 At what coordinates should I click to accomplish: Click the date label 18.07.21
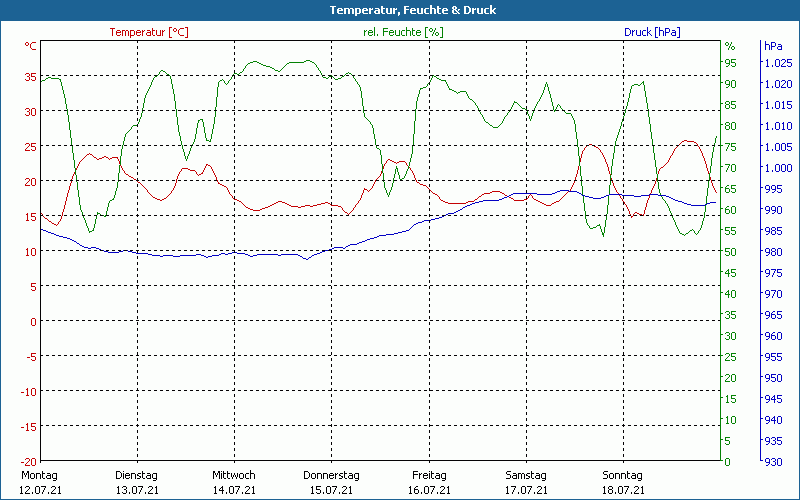coord(623,490)
